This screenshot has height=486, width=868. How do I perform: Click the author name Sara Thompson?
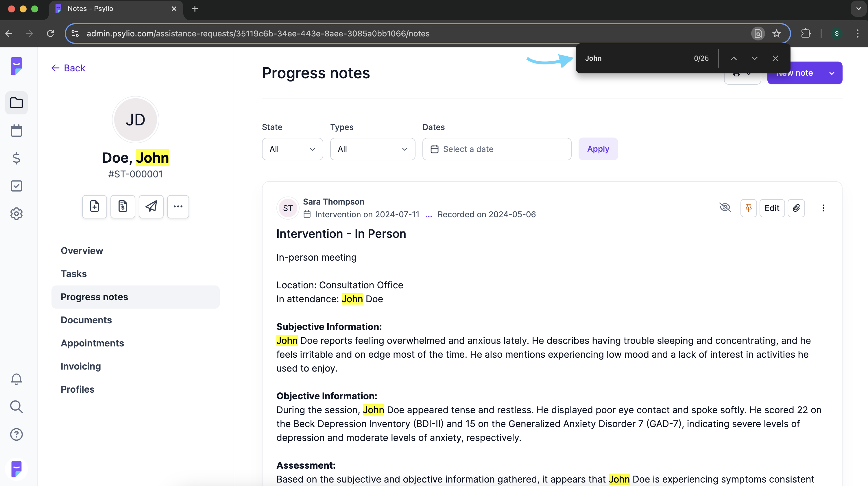(334, 201)
